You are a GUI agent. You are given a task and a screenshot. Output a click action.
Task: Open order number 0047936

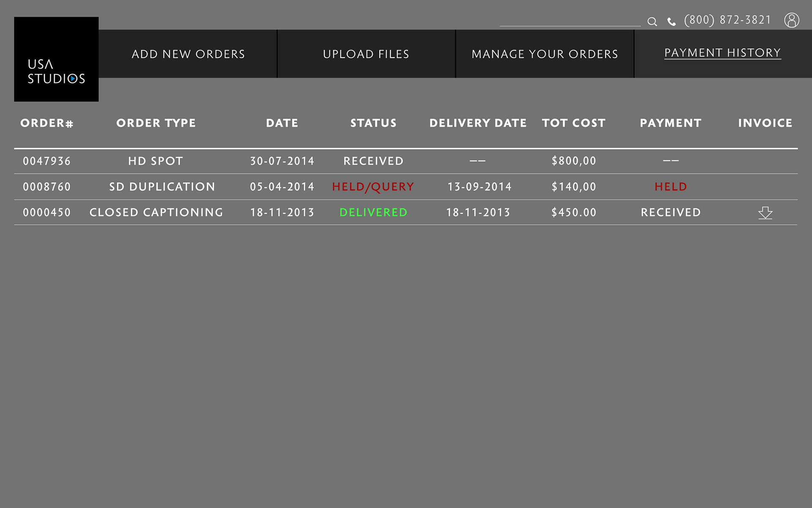pyautogui.click(x=47, y=161)
